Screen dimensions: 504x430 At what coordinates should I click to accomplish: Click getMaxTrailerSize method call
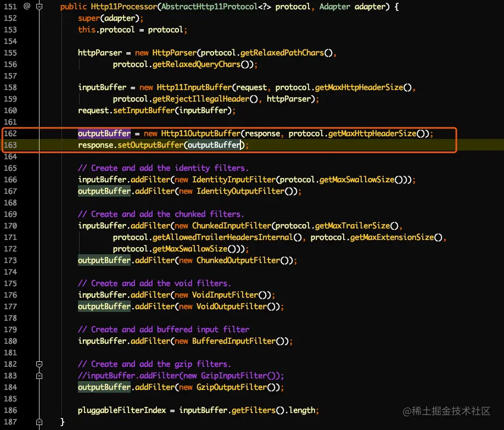coord(352,226)
